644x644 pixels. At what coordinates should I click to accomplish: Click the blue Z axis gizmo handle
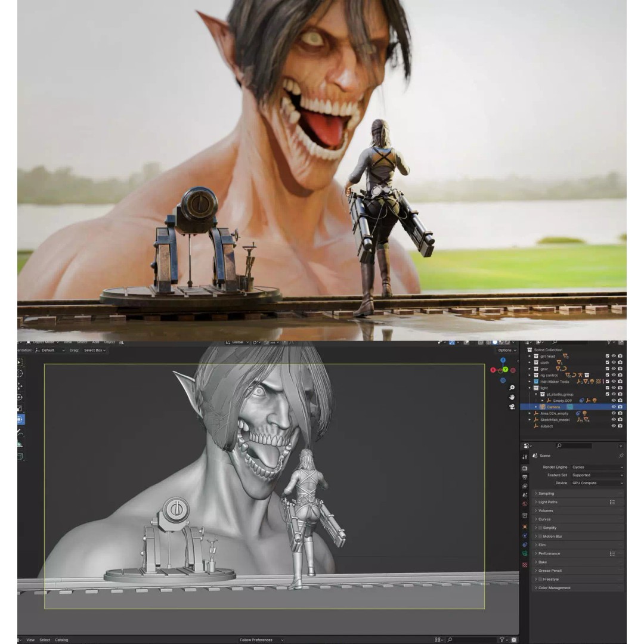click(x=503, y=360)
